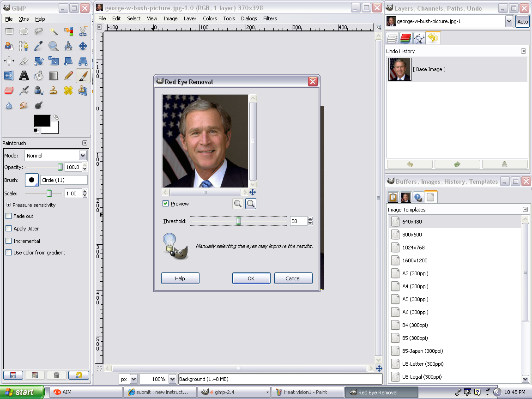Open the Filters menu
This screenshot has height=399, width=532.
[x=270, y=18]
